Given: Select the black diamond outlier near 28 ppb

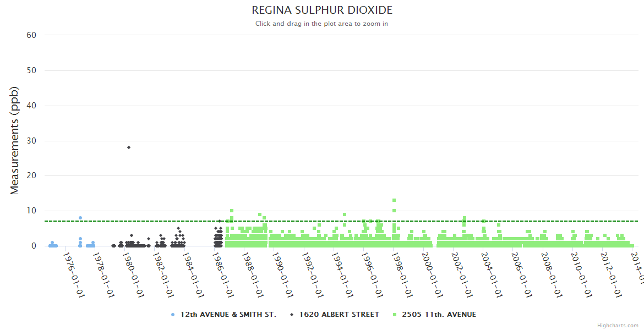Looking at the screenshot, I should [x=129, y=147].
